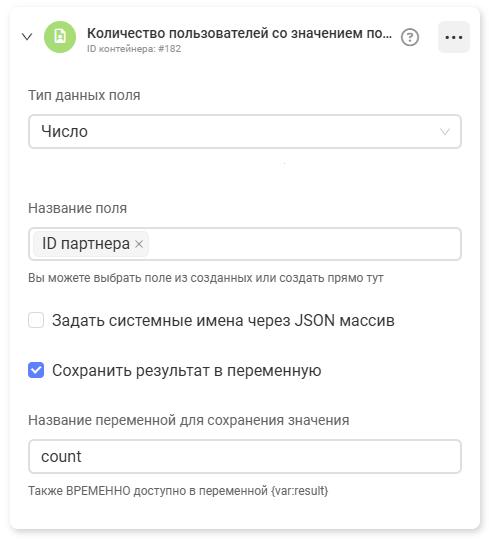Remove the 'ID партнера' tag with the x
Screen dimensions: 489x541
pyautogui.click(x=139, y=244)
